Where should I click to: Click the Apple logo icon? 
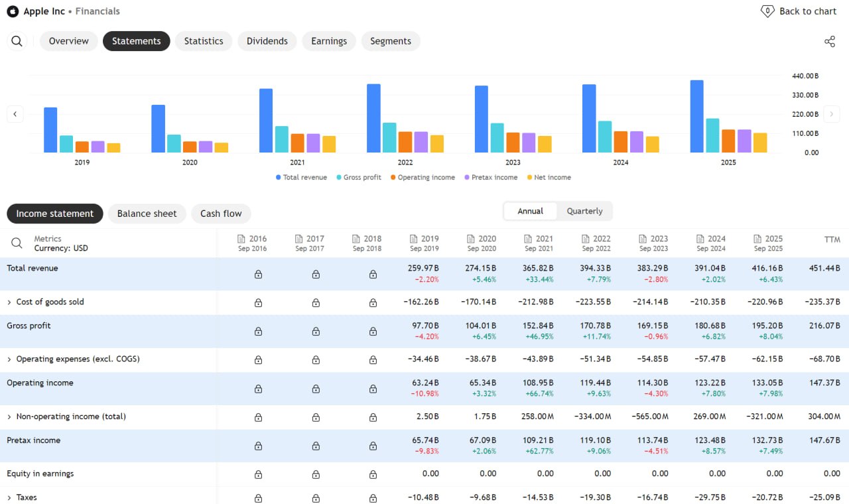coord(13,11)
